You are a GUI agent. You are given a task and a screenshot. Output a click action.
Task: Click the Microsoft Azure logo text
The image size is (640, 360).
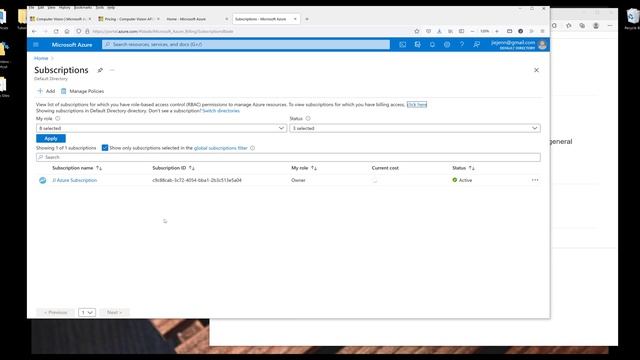point(72,45)
